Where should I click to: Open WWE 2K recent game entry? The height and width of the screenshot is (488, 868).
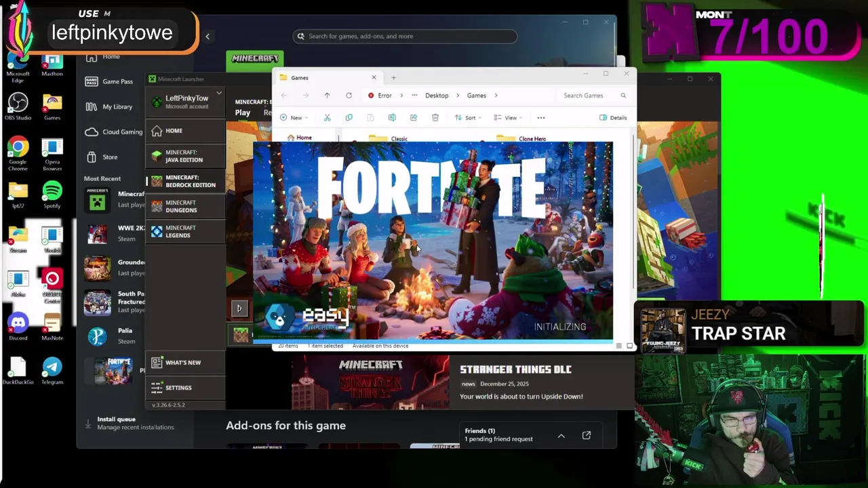114,234
